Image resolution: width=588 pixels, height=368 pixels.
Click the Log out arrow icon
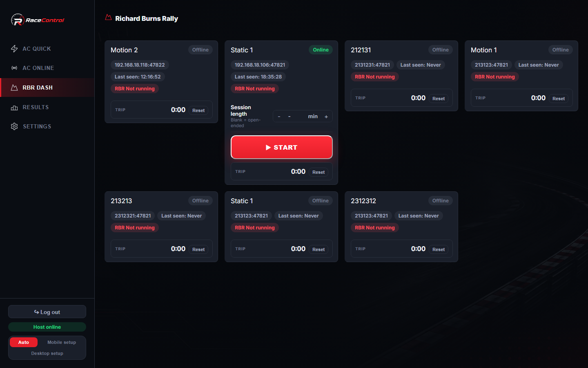coord(36,312)
